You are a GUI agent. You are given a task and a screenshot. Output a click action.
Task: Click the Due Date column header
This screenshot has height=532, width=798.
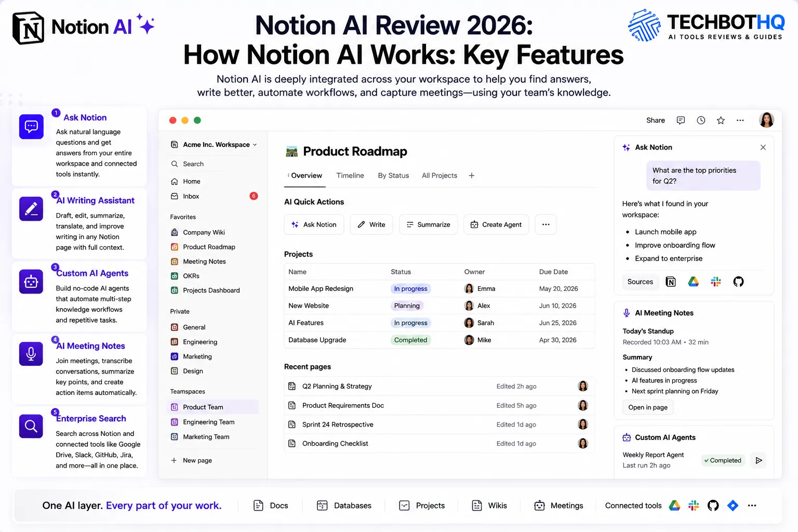click(x=553, y=272)
